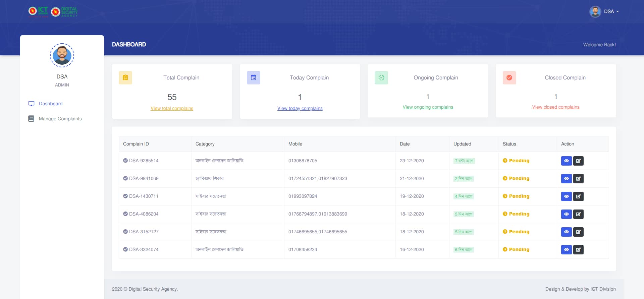This screenshot has width=644, height=299.
Task: Open View ongoing complains link
Action: pyautogui.click(x=428, y=107)
